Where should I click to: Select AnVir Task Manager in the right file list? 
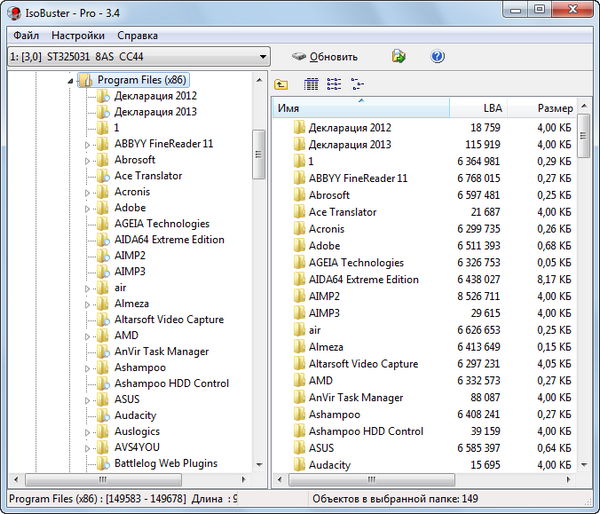point(355,397)
